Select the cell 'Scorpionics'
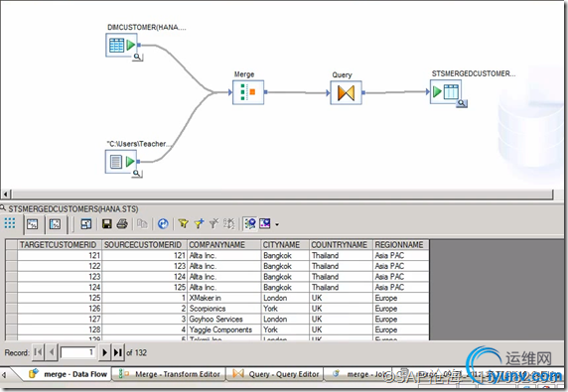Viewport: 568px width, 392px height. click(223, 309)
